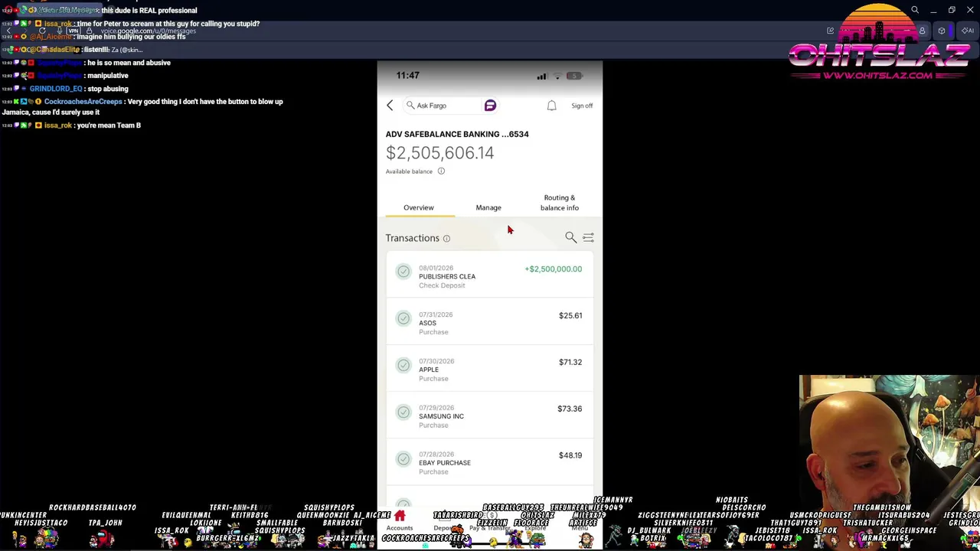Click the status check icon for APPLE purchase
This screenshot has width=980, height=551.
pyautogui.click(x=403, y=365)
